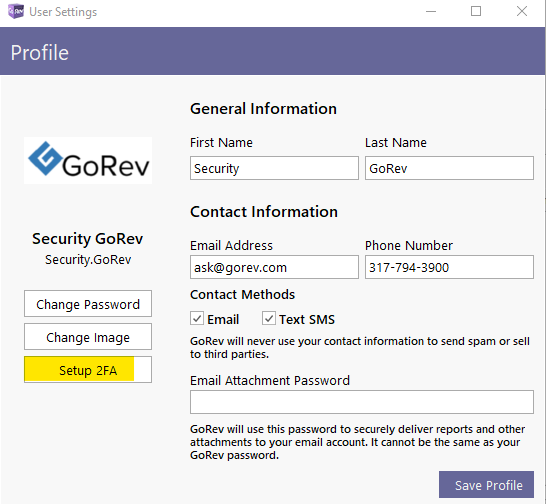The image size is (546, 504).
Task: Click the Email Address label
Action: [x=232, y=246]
